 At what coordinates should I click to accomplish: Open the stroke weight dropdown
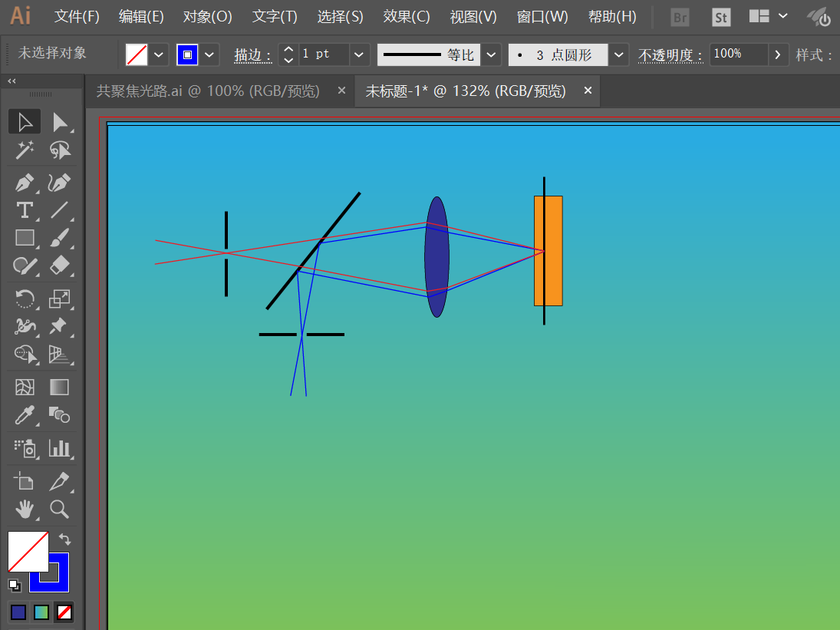359,54
